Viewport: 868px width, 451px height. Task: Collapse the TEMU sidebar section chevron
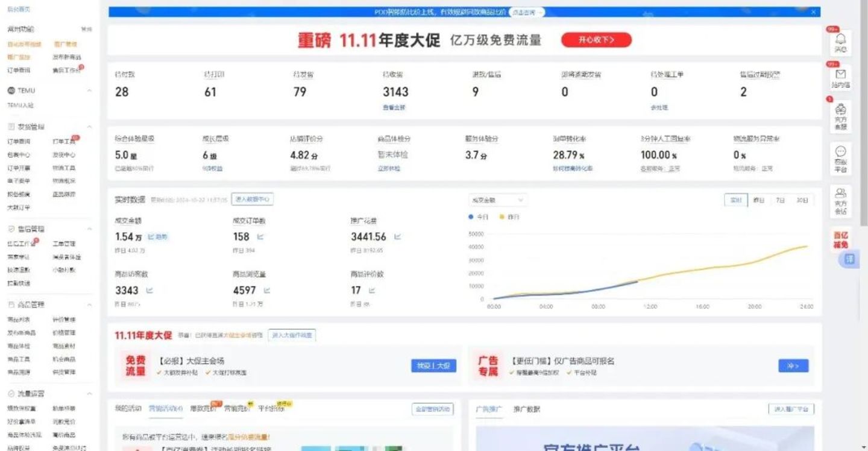click(x=89, y=90)
